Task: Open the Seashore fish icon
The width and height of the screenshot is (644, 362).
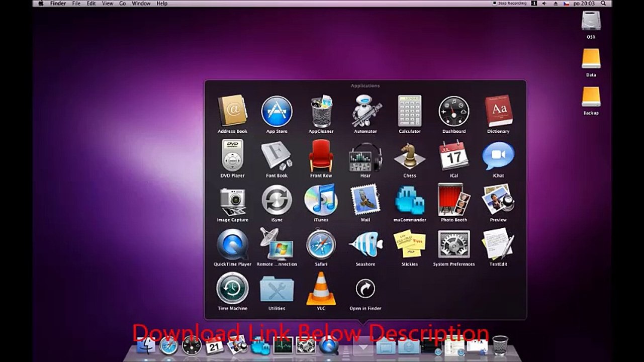Action: (365, 244)
